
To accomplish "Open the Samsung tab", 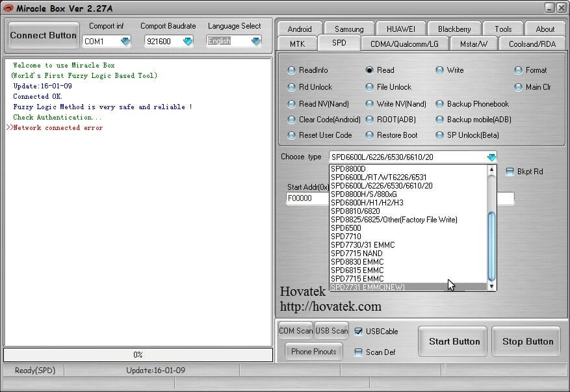I will [x=349, y=29].
